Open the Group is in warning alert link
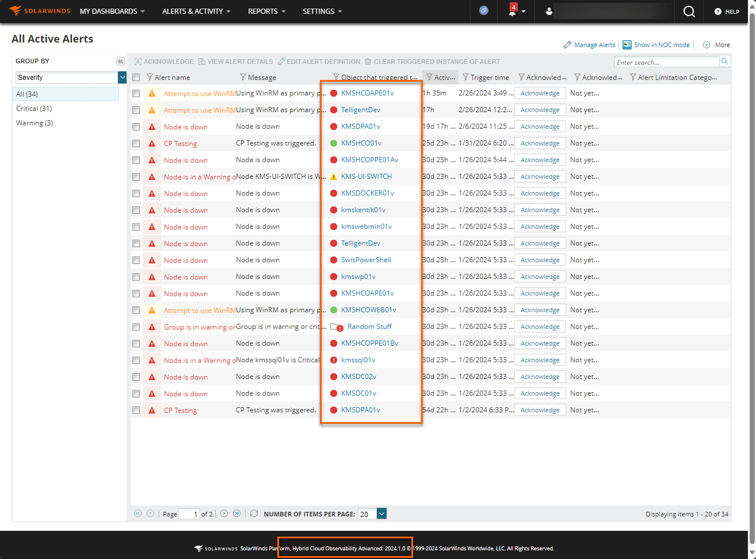The width and height of the screenshot is (756, 559). 200,327
